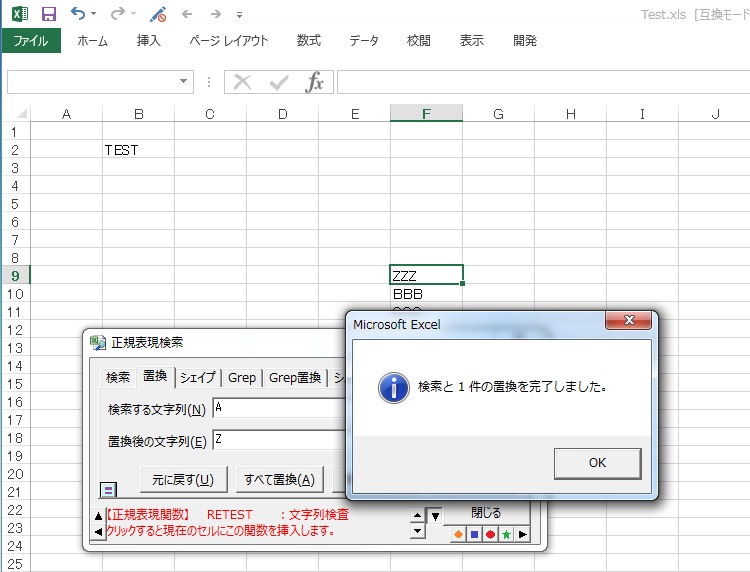The width and height of the screenshot is (750, 572).
Task: Click the red circle icon in search dialog
Action: coord(490,534)
